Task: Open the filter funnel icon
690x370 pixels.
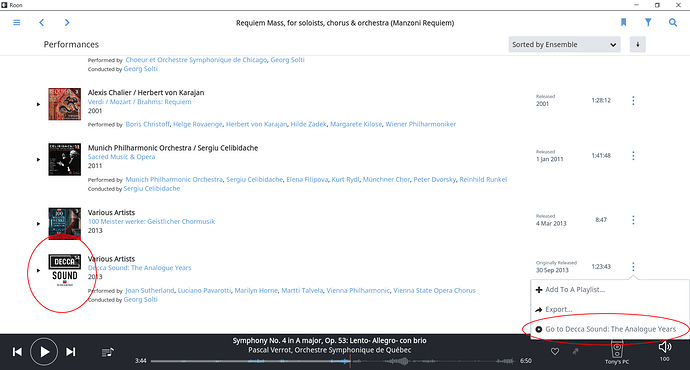Action: click(648, 22)
